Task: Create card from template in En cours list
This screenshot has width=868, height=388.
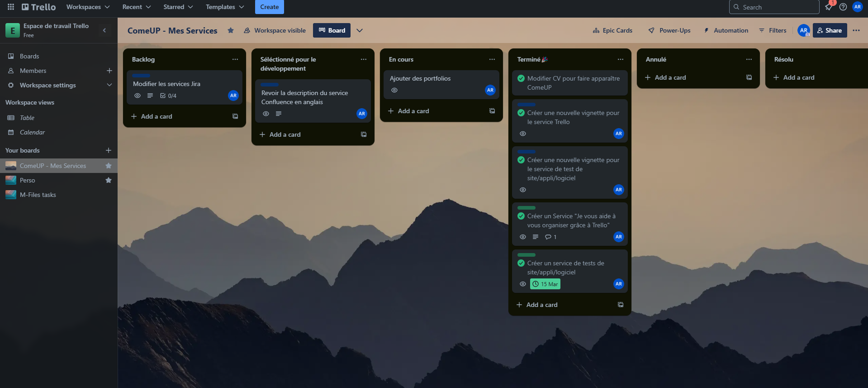Action: tap(492, 111)
